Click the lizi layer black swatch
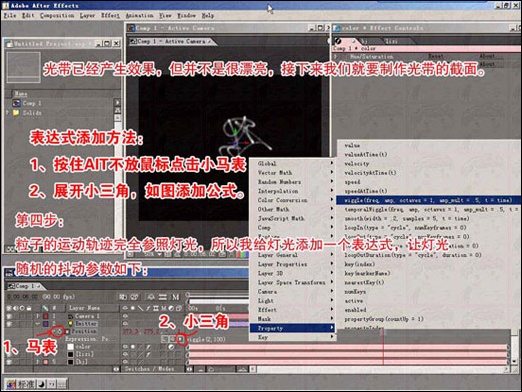Image resolution: width=522 pixels, height=392 pixels. tap(70, 354)
